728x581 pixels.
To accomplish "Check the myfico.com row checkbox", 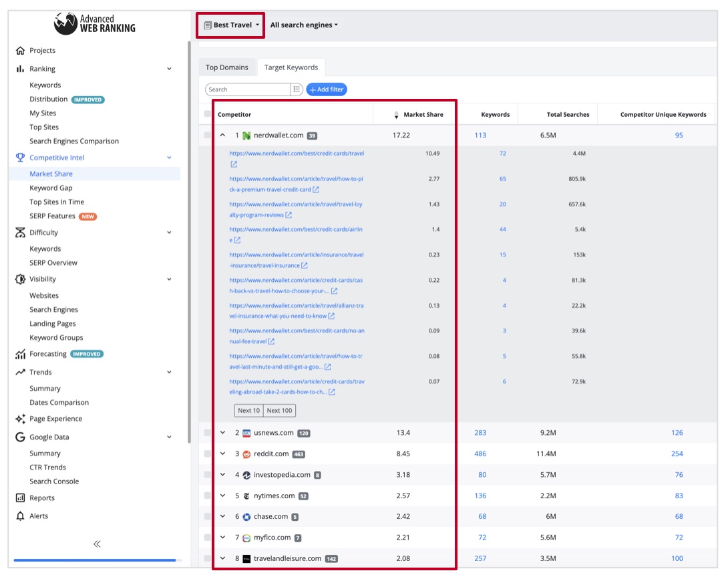I will pyautogui.click(x=208, y=537).
